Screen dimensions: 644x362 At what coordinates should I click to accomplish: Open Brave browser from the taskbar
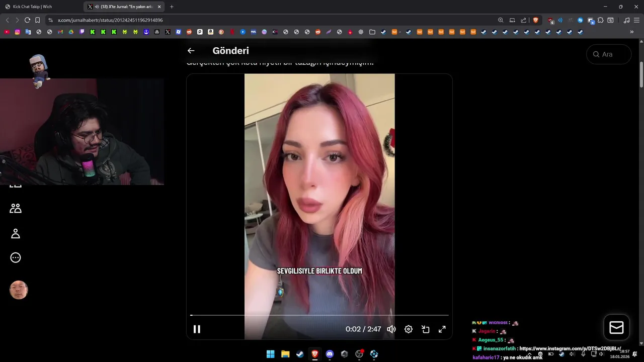click(314, 354)
